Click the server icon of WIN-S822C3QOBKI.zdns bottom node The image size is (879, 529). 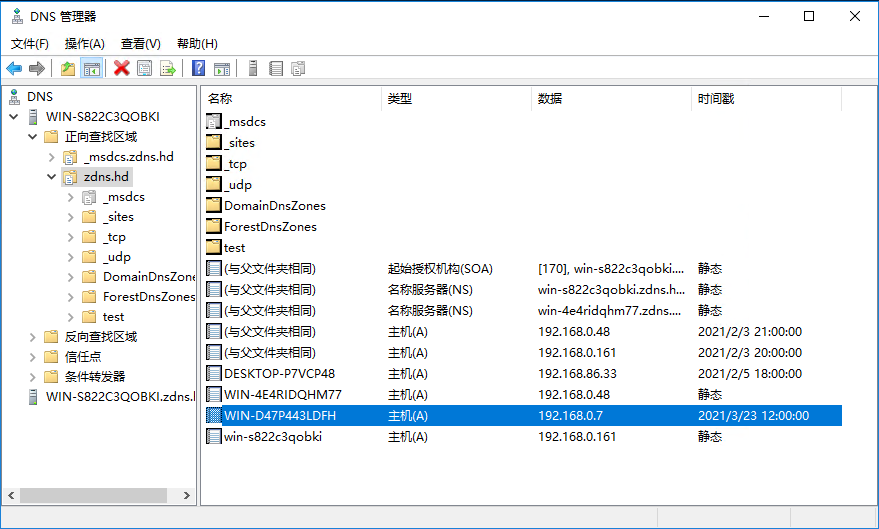(x=33, y=397)
